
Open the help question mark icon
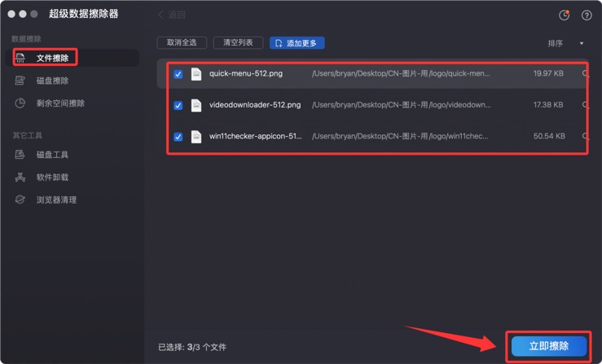pos(587,15)
